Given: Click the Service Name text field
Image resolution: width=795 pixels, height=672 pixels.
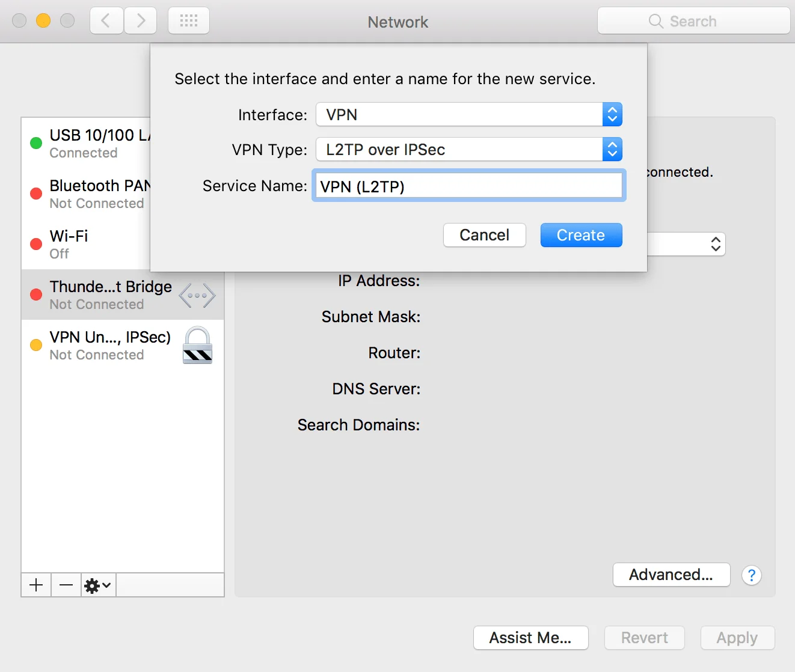Looking at the screenshot, I should pos(469,186).
